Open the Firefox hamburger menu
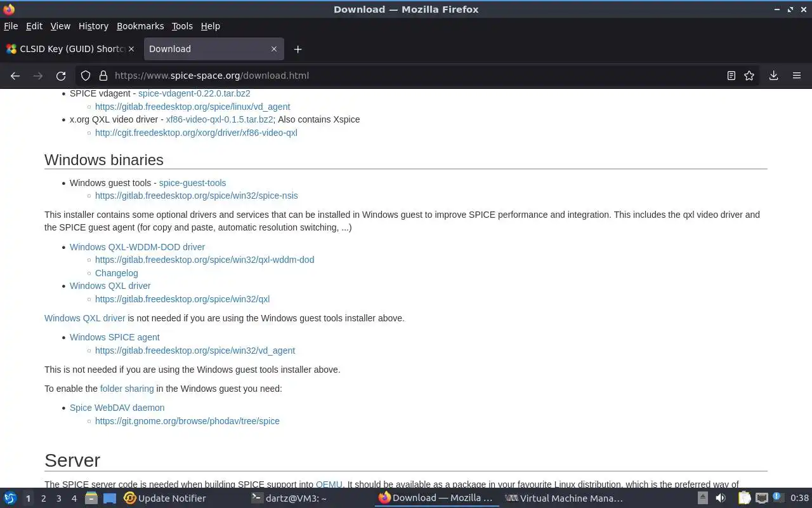This screenshot has width=812, height=508. 797,76
